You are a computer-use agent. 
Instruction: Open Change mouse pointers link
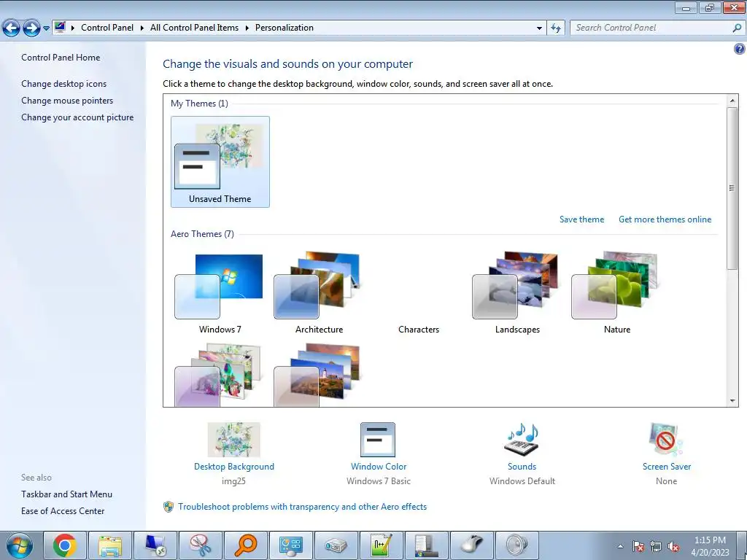click(67, 101)
